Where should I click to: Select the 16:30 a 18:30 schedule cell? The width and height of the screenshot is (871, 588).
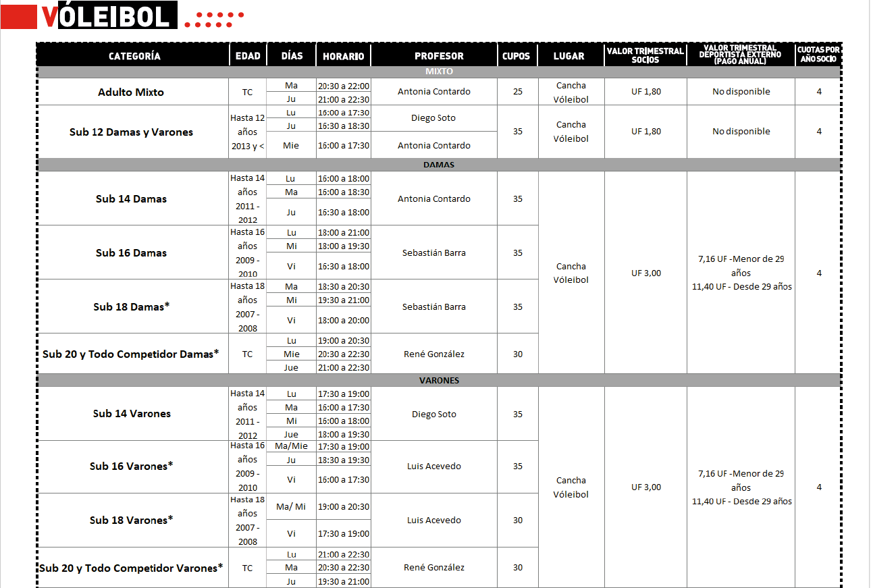click(x=343, y=126)
